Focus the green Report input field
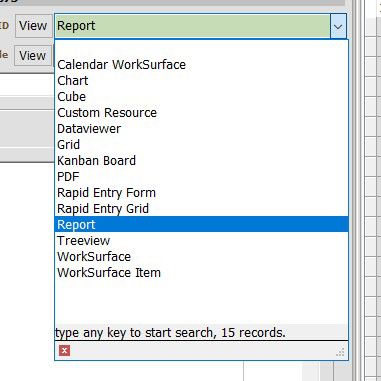381x381 pixels. pos(192,26)
